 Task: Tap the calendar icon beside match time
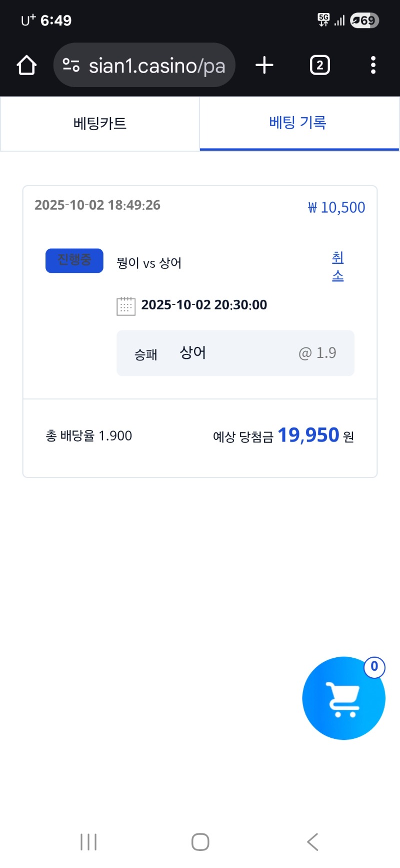(125, 305)
